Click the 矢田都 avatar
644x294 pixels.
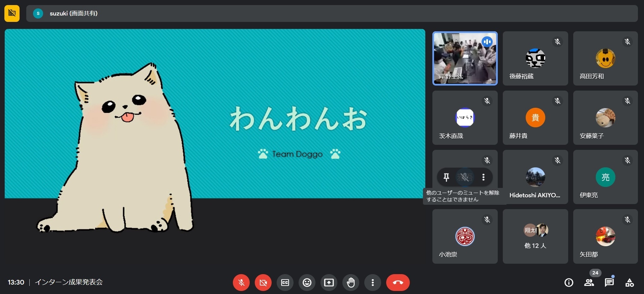point(606,236)
